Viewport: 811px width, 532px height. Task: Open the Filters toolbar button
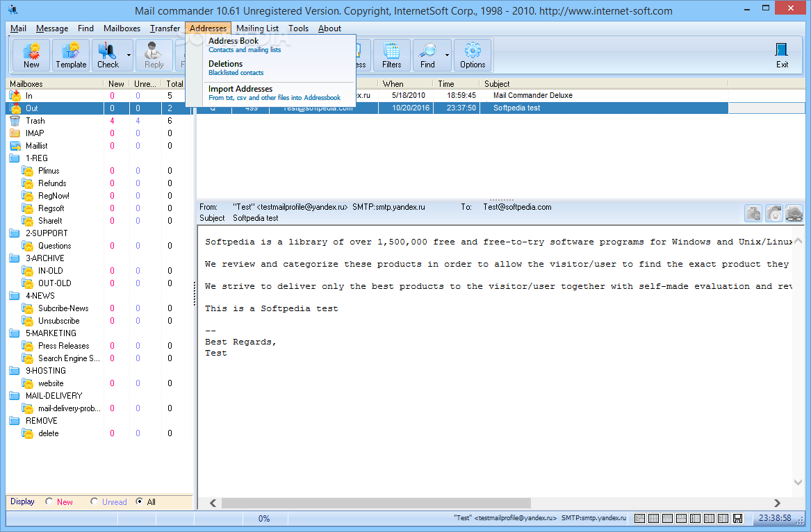pyautogui.click(x=391, y=56)
